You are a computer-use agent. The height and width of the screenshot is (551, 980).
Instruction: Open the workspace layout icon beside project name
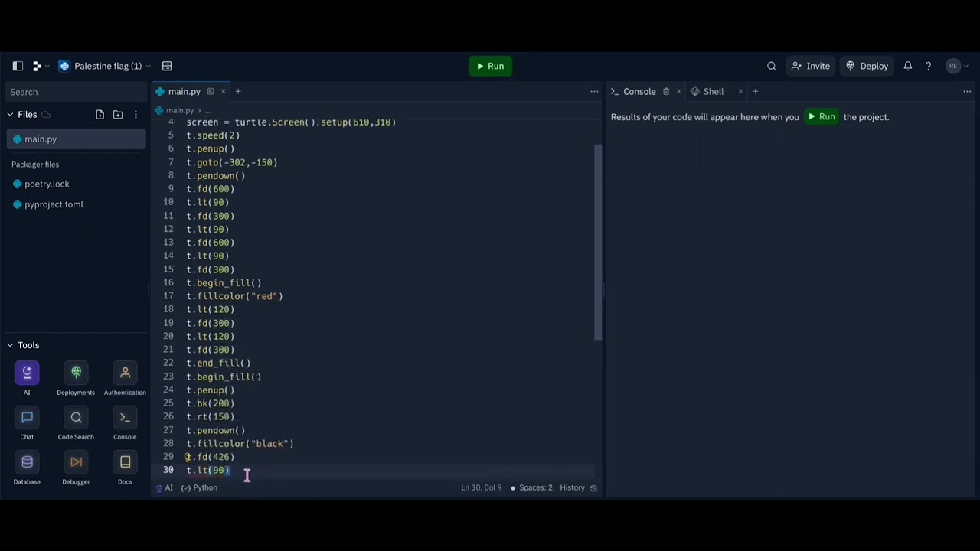[167, 66]
